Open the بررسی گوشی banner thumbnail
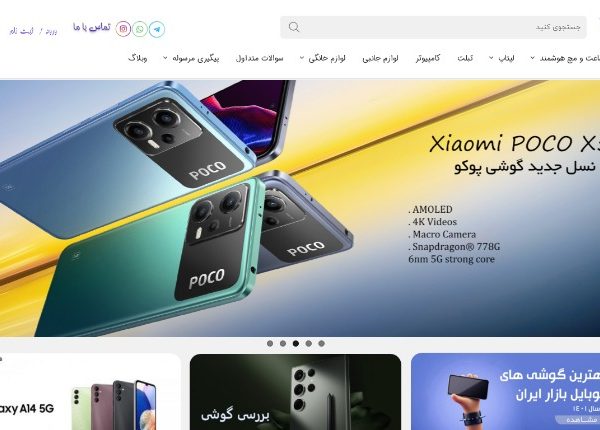Viewport: 600px width, 430px height. pos(295,392)
